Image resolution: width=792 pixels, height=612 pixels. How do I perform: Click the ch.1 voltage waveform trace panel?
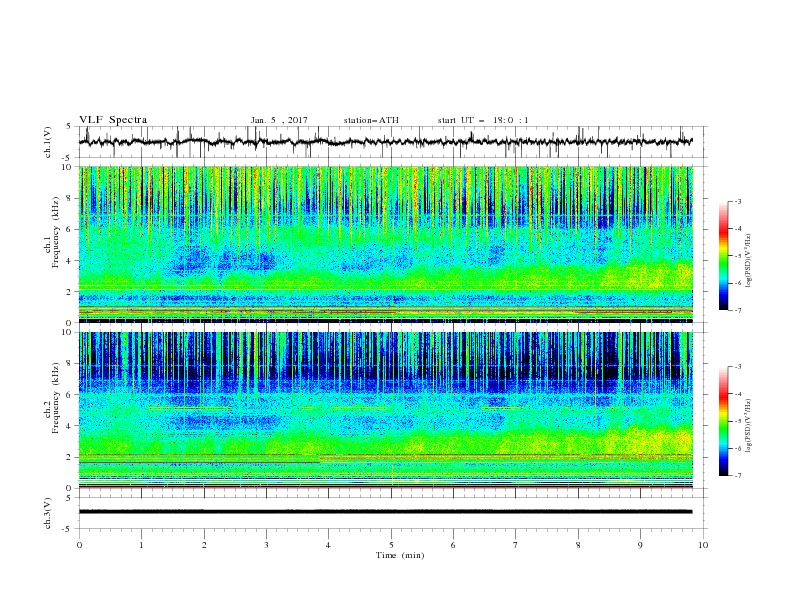coord(392,142)
